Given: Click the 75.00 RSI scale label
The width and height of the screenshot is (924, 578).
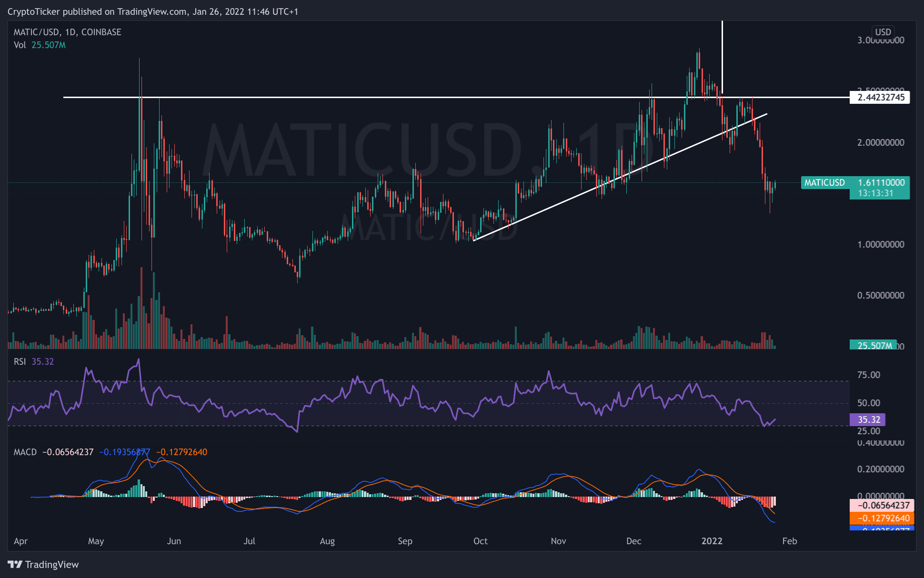Looking at the screenshot, I should [868, 375].
